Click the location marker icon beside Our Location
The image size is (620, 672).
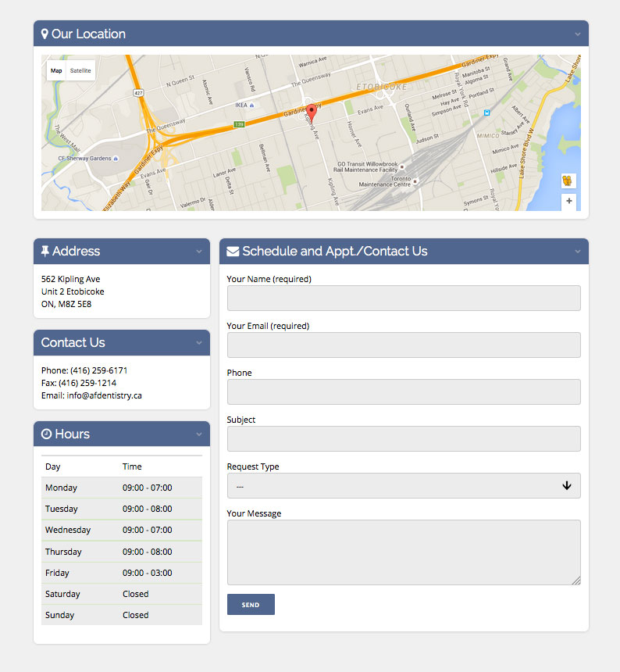(x=45, y=34)
